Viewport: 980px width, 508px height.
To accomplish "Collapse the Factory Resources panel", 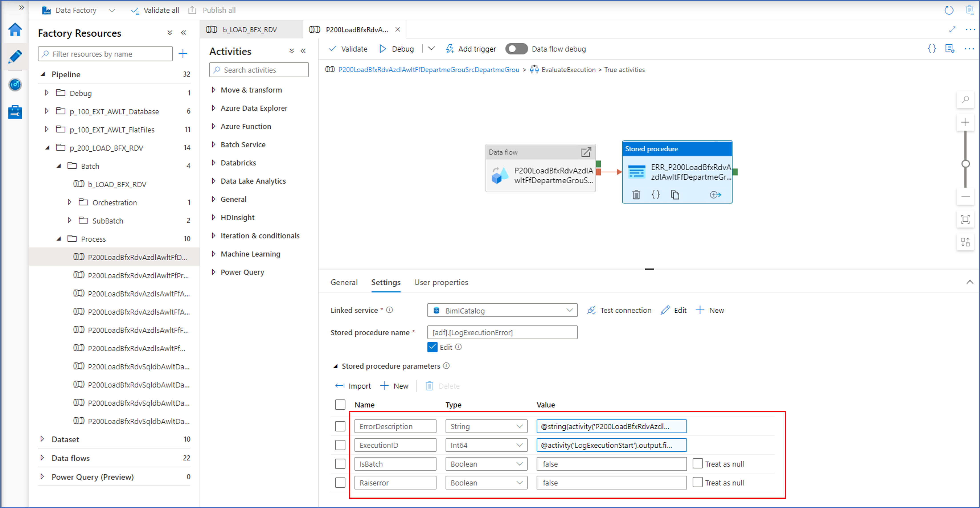I will 184,33.
